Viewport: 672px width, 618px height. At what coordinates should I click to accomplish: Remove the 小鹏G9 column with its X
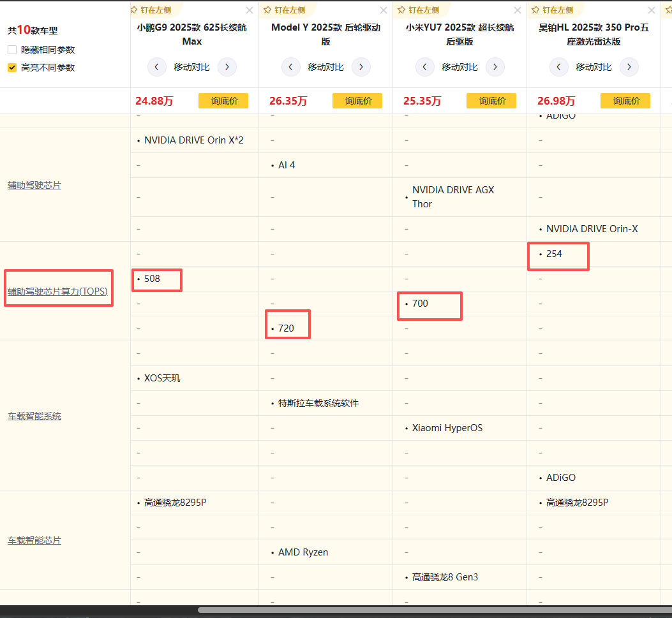[250, 10]
